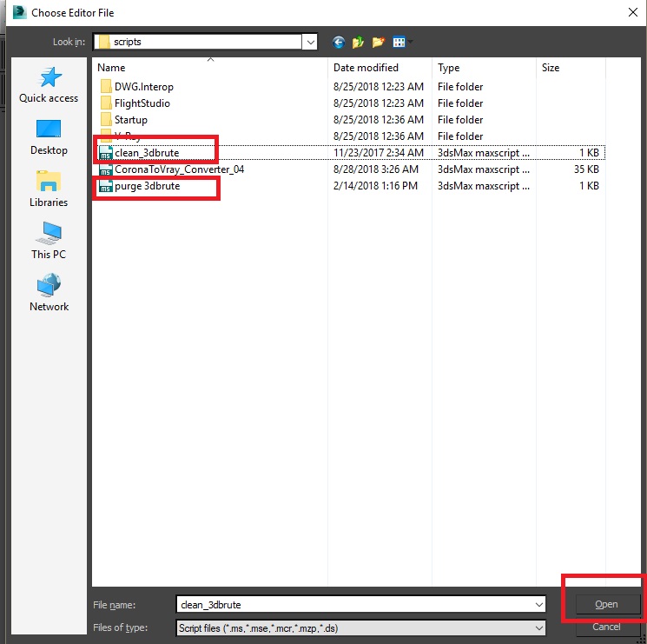Open the View menu icon

pyautogui.click(x=400, y=42)
